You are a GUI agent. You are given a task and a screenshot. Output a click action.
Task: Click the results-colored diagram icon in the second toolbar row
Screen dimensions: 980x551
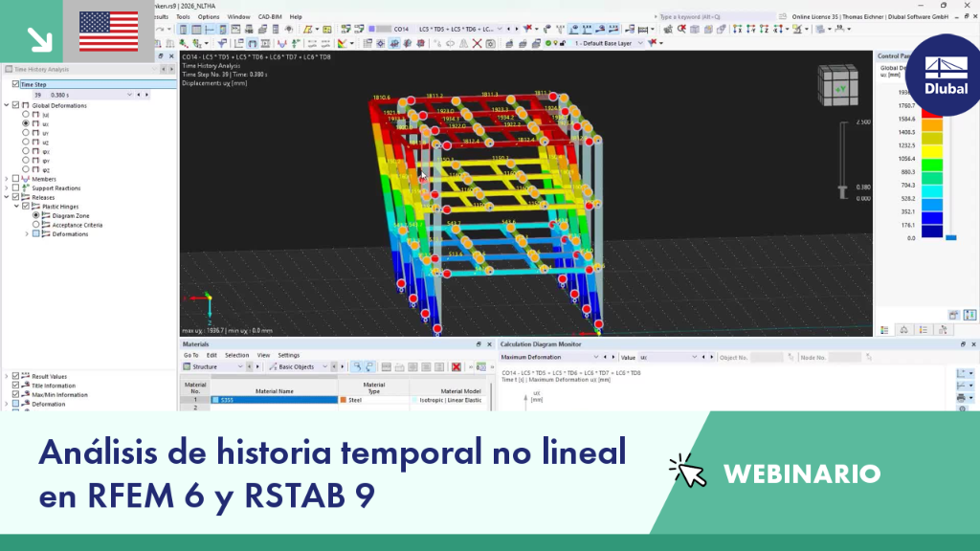[x=342, y=43]
